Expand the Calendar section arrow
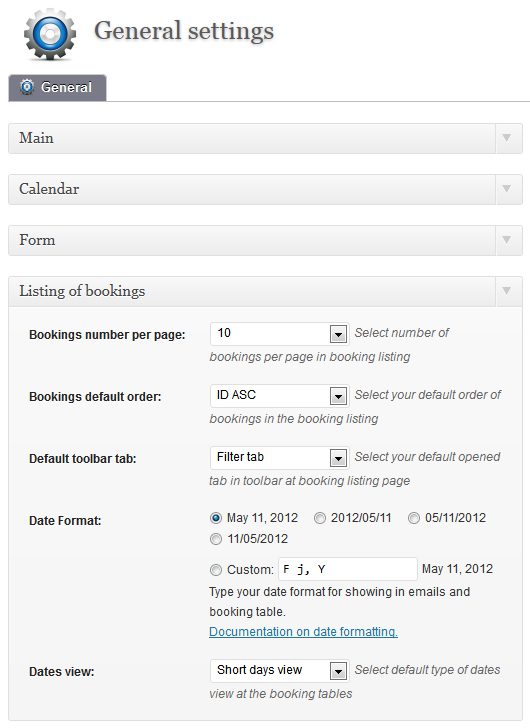The image size is (530, 728). [507, 189]
